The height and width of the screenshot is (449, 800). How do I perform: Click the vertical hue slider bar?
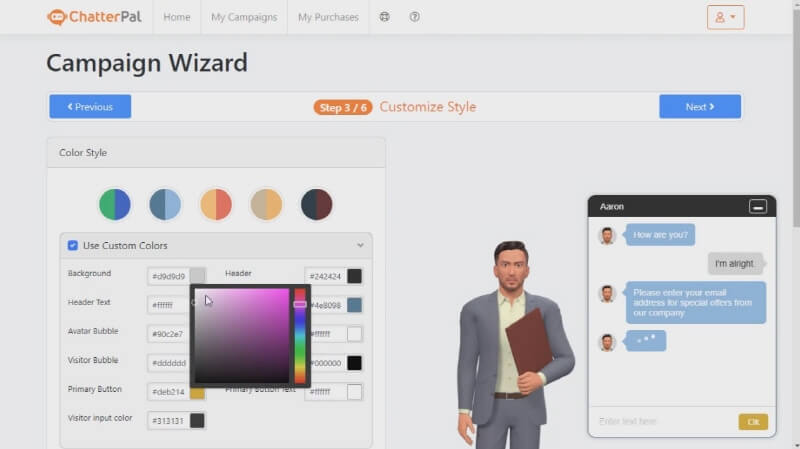(300, 335)
